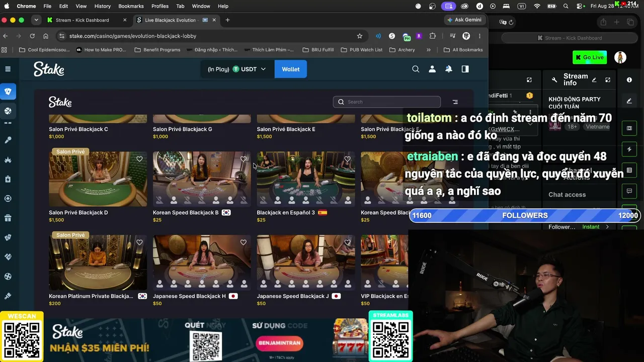The width and height of the screenshot is (644, 362).
Task: Bookmark this page with the star icon
Action: tap(360, 36)
